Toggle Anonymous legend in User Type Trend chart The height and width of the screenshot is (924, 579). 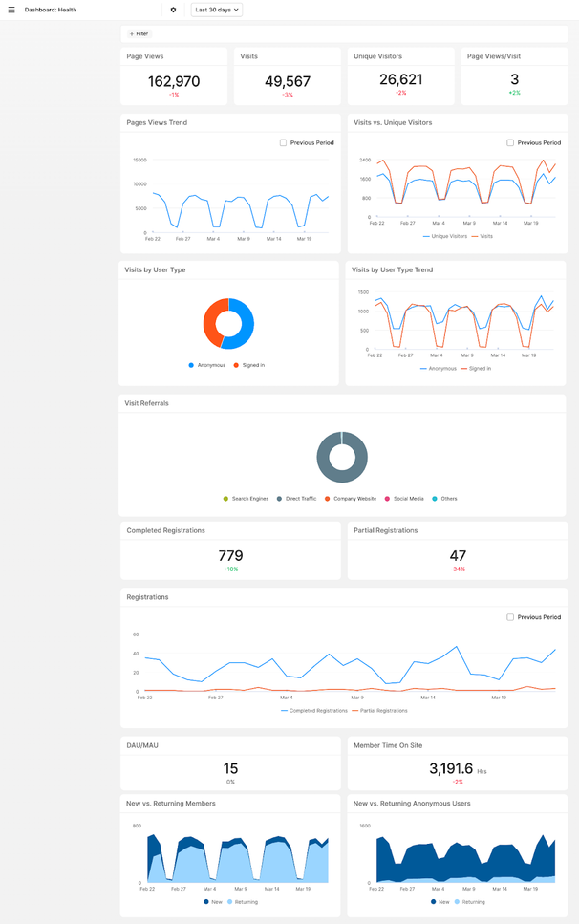[439, 368]
